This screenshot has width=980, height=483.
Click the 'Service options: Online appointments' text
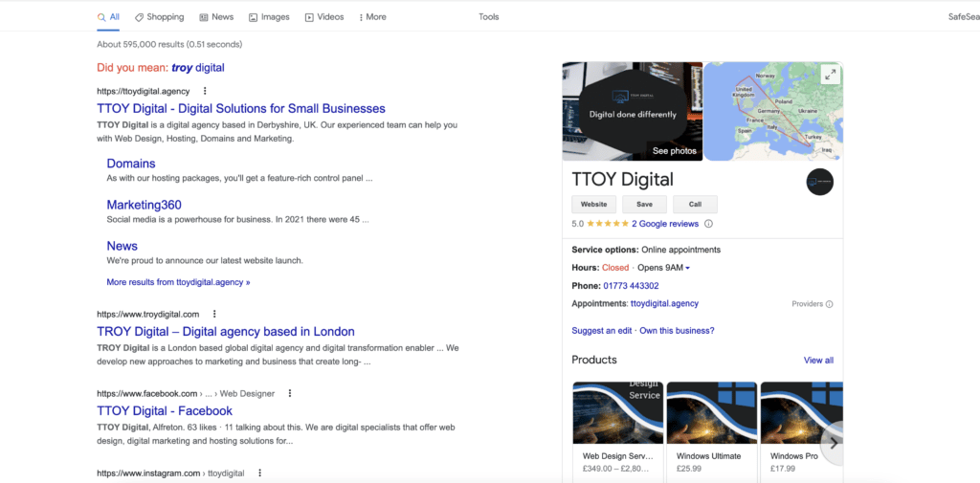[646, 250]
